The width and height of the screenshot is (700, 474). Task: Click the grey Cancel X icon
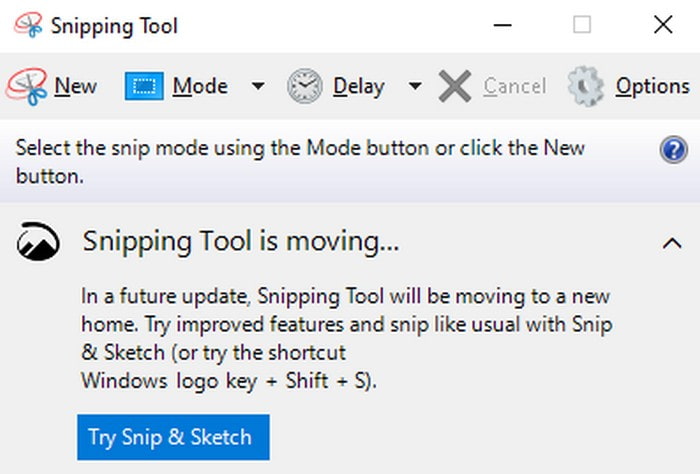coord(454,86)
